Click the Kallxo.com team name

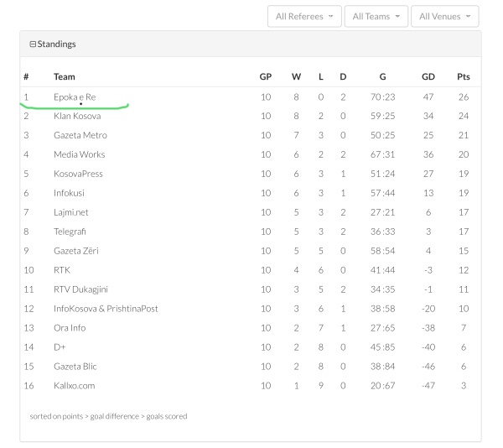tap(74, 385)
